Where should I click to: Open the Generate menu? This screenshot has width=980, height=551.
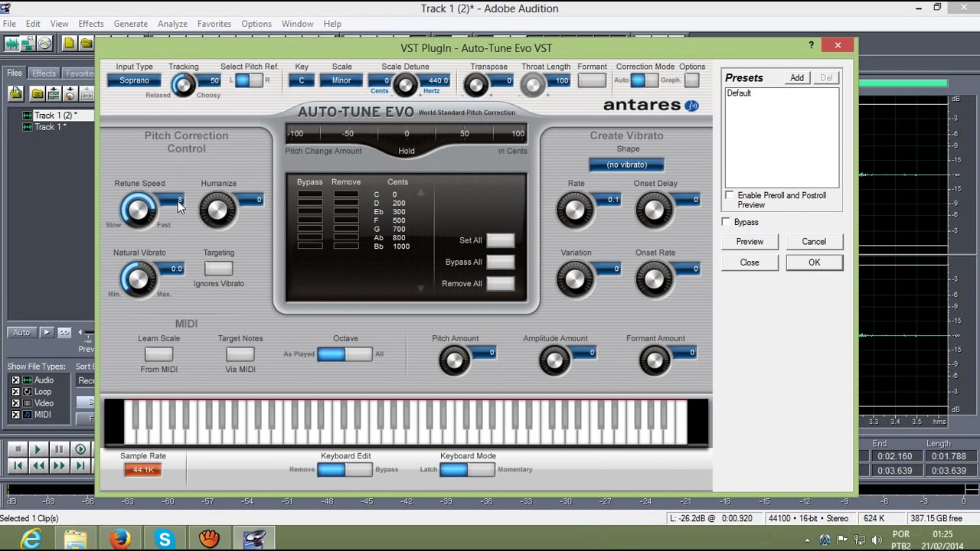(131, 24)
